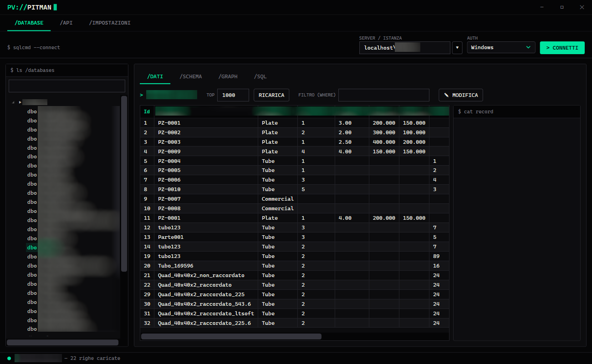Click the 2.50 value cell
The width and height of the screenshot is (592, 364).
pyautogui.click(x=352, y=142)
